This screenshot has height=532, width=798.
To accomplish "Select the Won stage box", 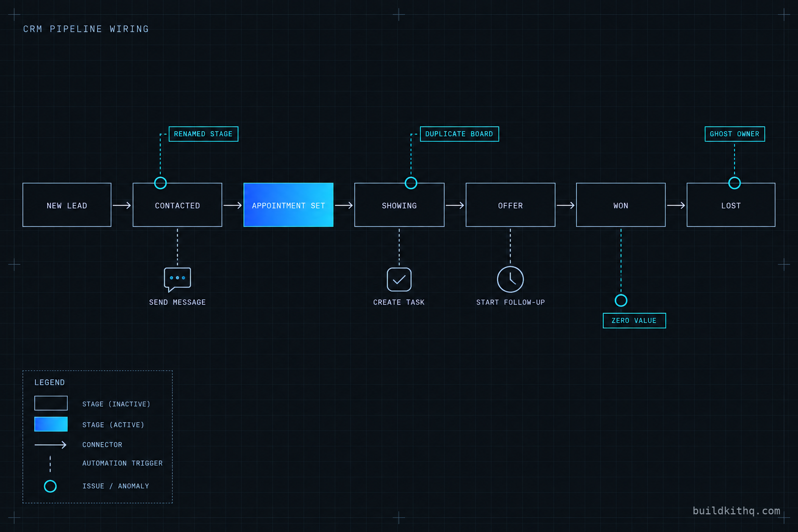I will (x=621, y=205).
